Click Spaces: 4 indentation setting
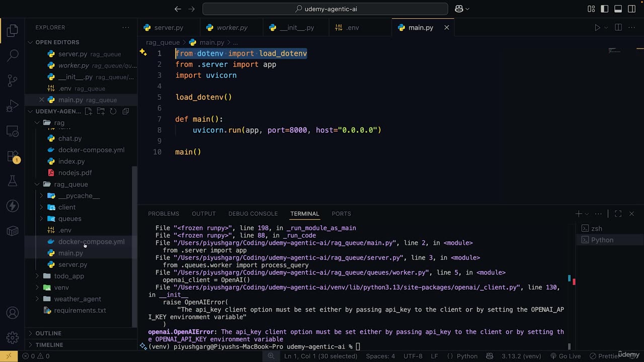The width and height of the screenshot is (644, 362). [380, 356]
